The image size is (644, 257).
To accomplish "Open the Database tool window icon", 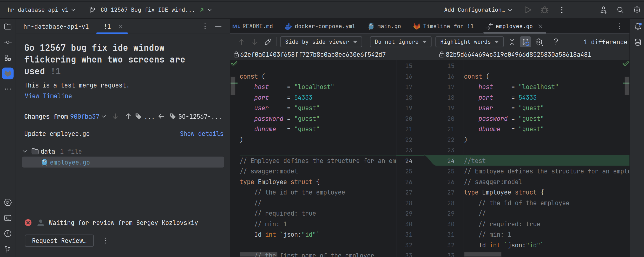I will (x=638, y=42).
